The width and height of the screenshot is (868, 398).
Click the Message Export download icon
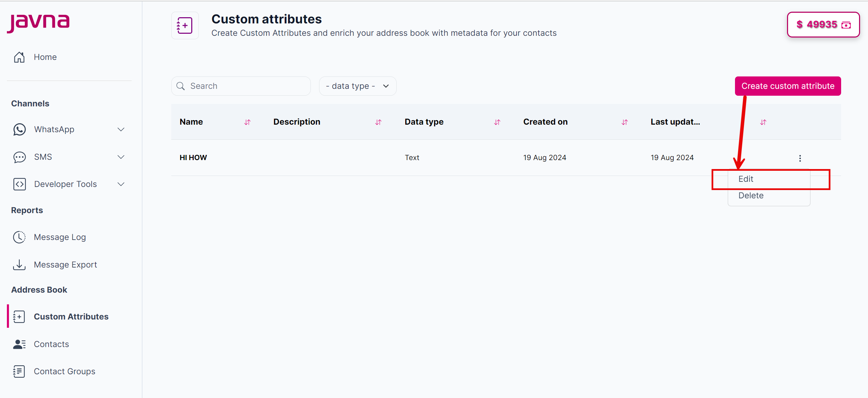(x=19, y=265)
